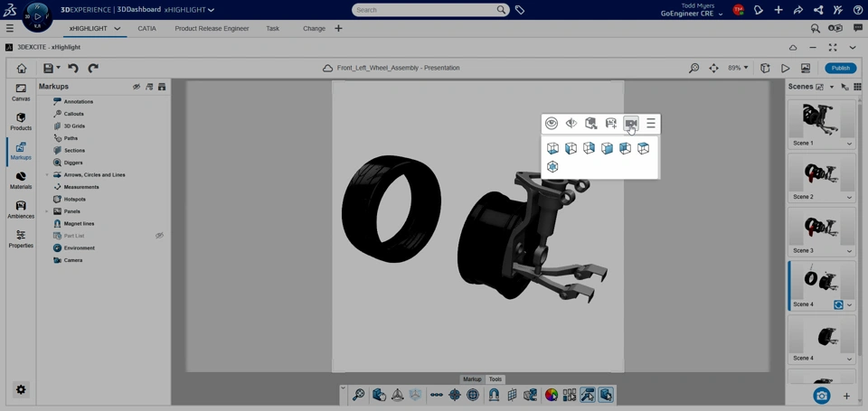Open the Product Release Engineer tab
This screenshot has height=411, width=868.
tap(212, 28)
